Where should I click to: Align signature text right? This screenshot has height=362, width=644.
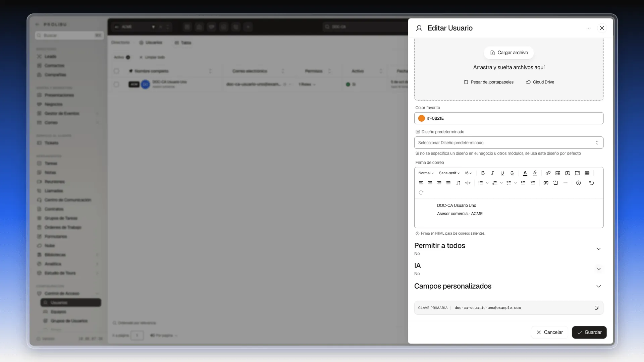(x=439, y=183)
